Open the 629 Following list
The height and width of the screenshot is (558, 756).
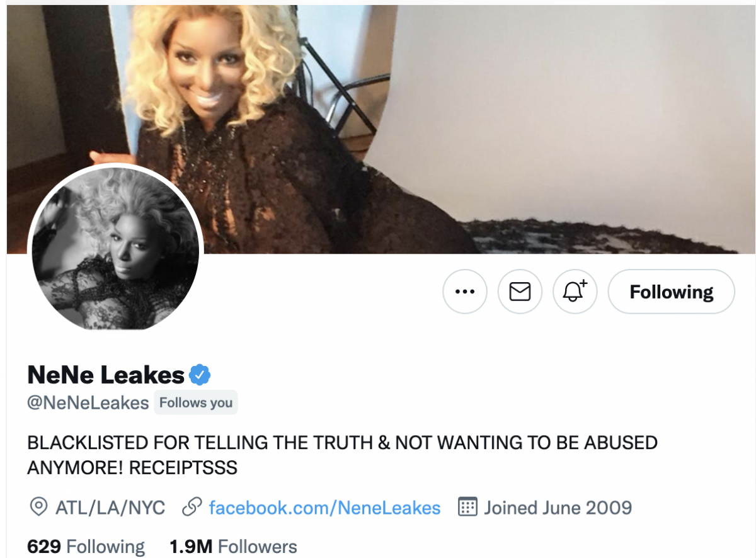pos(86,547)
